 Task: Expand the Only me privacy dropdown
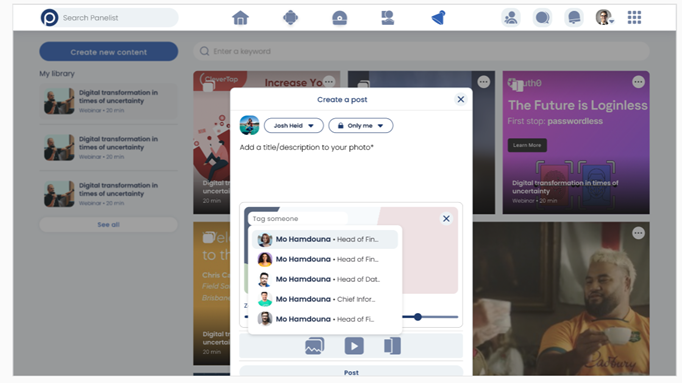click(x=361, y=126)
